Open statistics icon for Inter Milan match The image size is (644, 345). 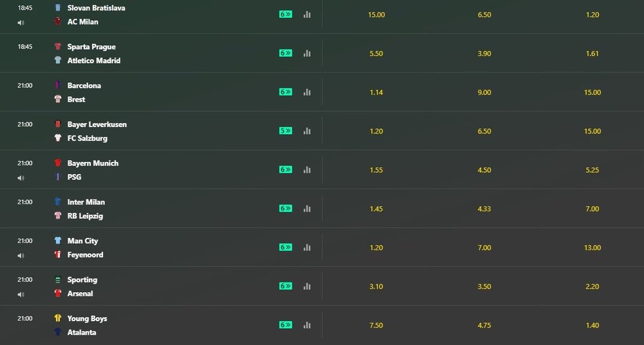(307, 208)
